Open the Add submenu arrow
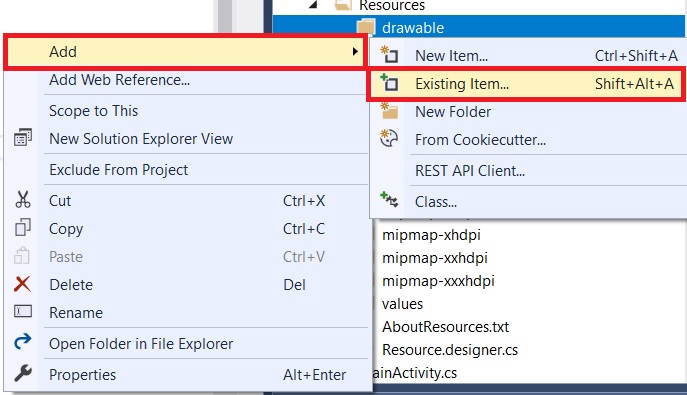The height and width of the screenshot is (395, 687). tap(355, 52)
